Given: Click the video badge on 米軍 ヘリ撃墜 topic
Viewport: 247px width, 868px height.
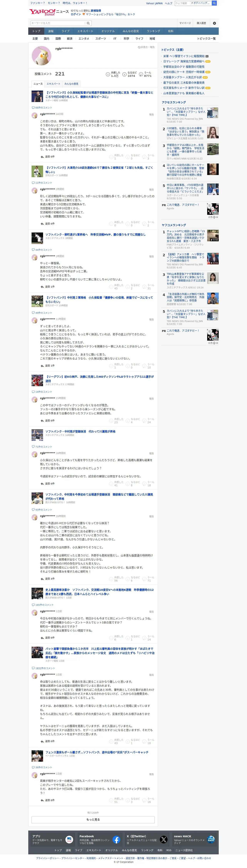Looking at the screenshot, I should click(207, 56).
